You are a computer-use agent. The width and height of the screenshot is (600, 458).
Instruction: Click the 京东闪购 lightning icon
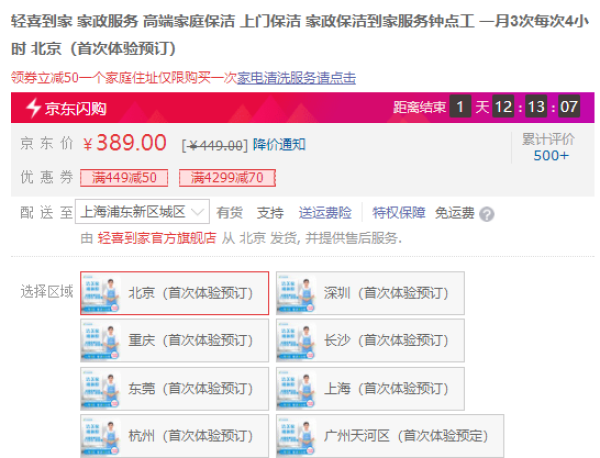point(33,108)
